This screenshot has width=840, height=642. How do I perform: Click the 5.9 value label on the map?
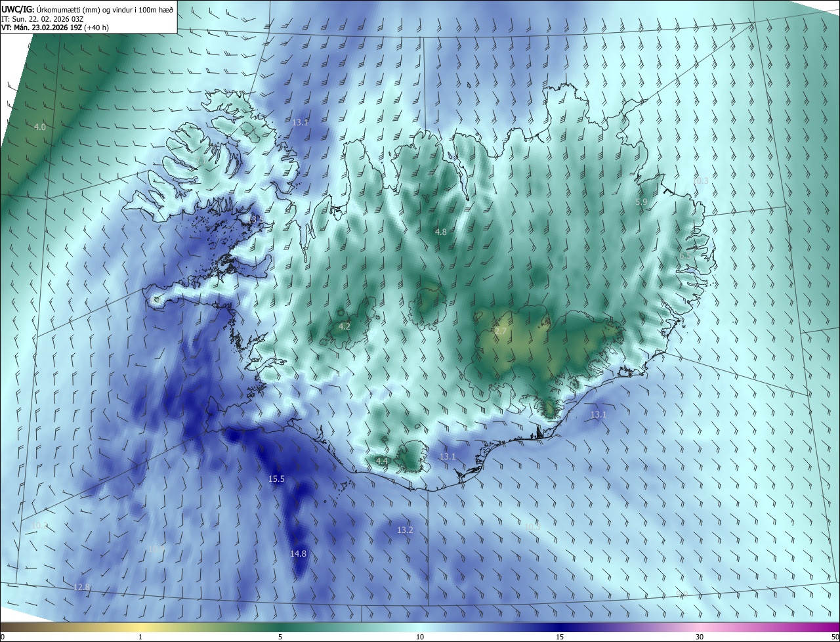(x=642, y=202)
